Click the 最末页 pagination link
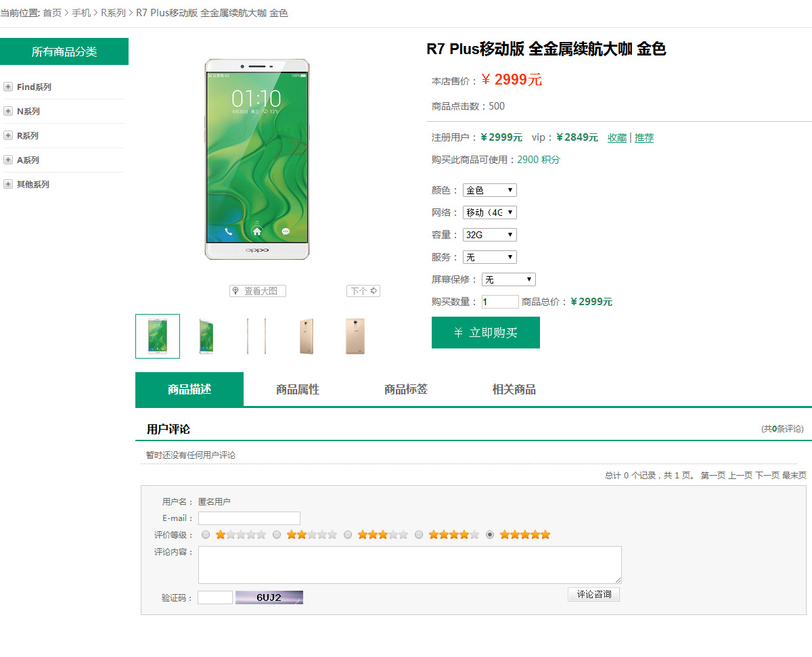Screen dimensions: 812x657 794,476
